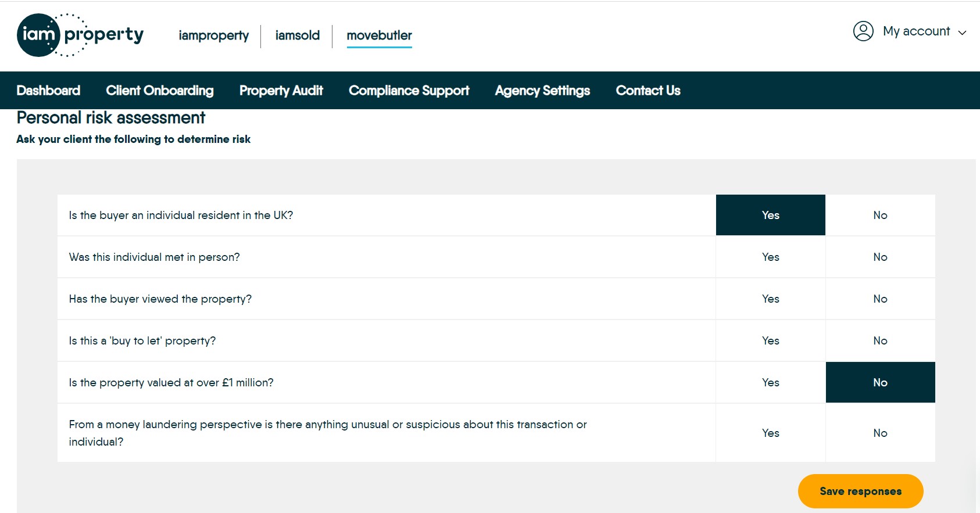Navigate to Property Audit

281,91
